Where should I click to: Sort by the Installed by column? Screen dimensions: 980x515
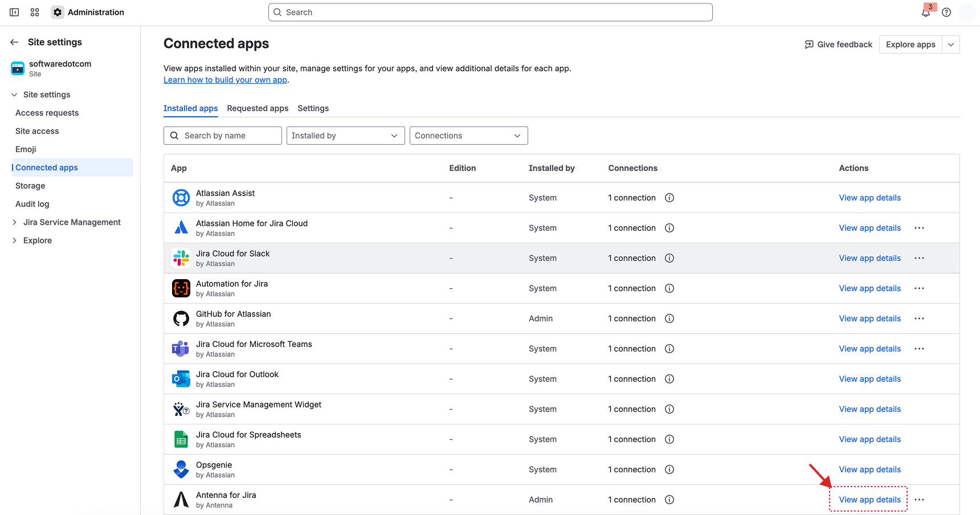[x=552, y=168]
